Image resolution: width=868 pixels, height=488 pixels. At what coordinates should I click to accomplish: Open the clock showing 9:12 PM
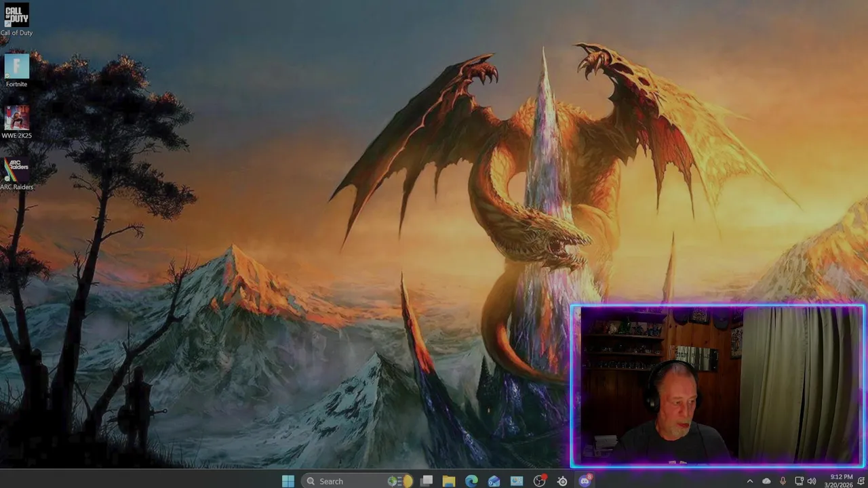(840, 481)
